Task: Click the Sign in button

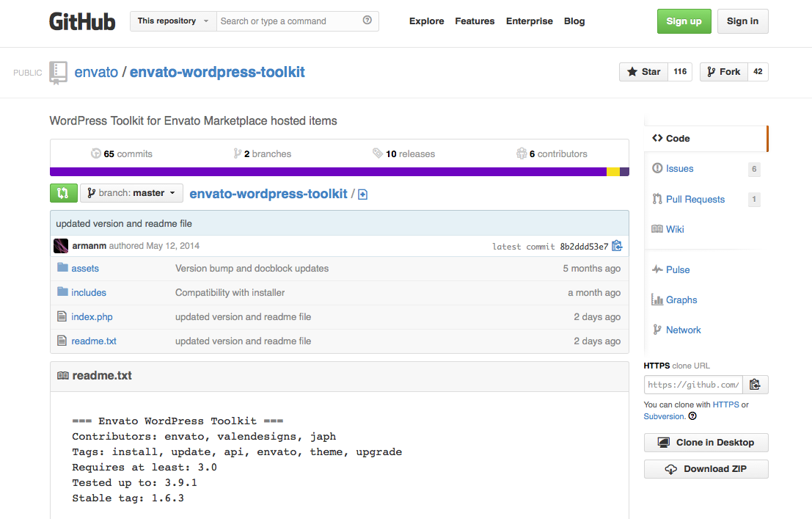Action: tap(742, 21)
